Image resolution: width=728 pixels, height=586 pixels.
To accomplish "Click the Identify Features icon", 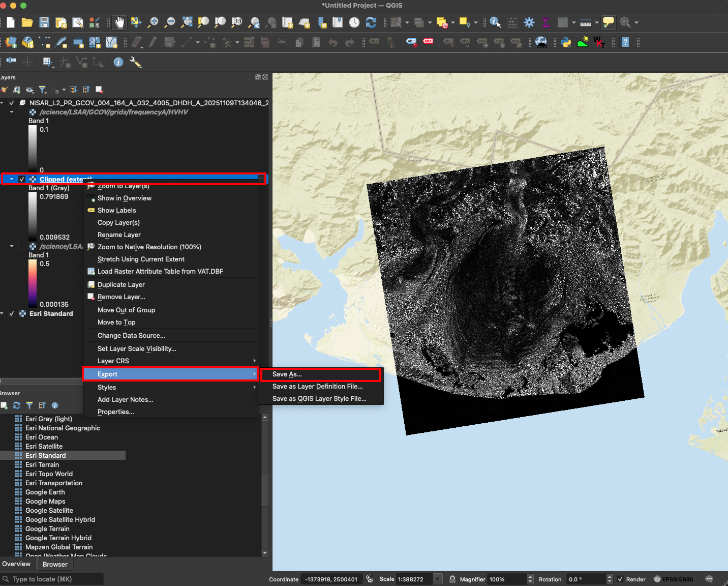I will 495,22.
